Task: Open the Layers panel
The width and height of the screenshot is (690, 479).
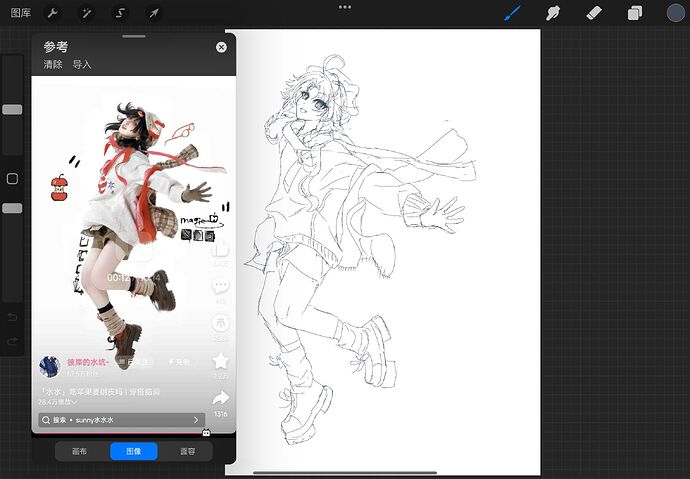Action: coord(635,13)
